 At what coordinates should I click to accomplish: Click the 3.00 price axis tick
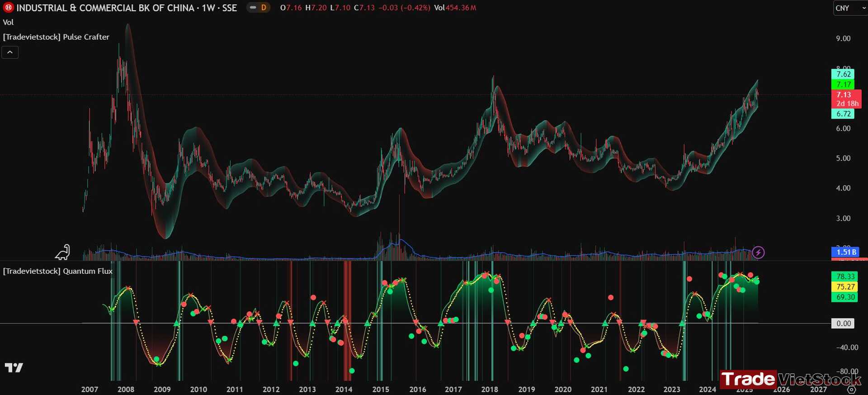pos(843,219)
